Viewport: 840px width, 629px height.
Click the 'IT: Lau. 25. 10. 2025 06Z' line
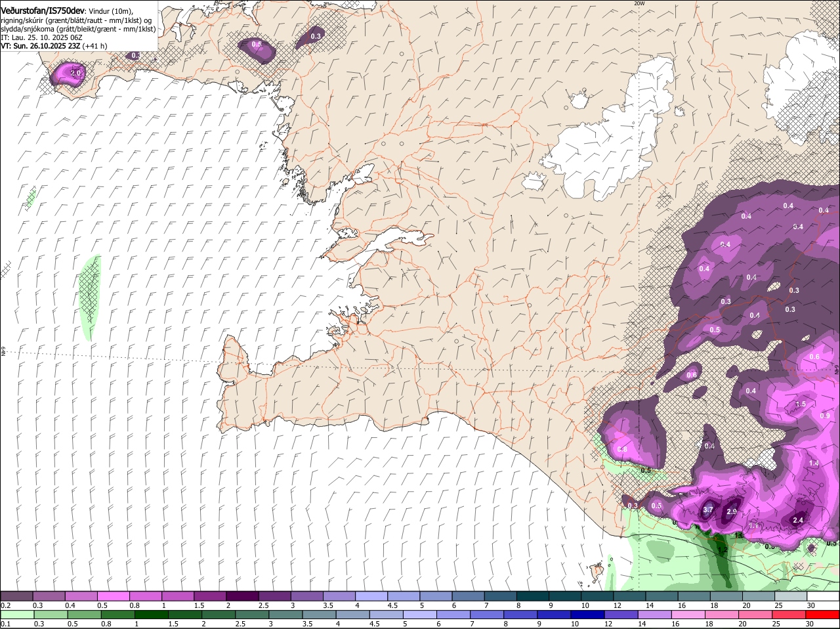click(41, 37)
